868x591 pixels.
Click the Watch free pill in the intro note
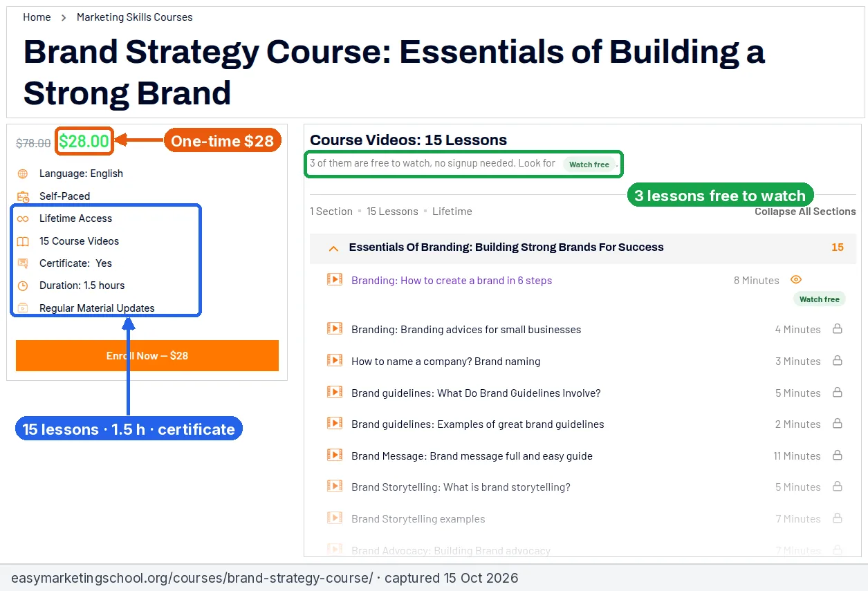589,165
